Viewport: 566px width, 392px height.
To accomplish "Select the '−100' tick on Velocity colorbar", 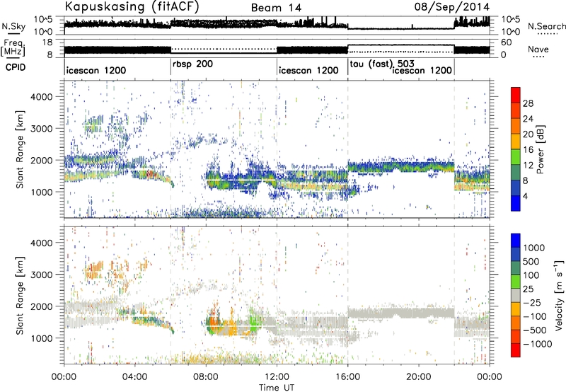I will point(535,316).
